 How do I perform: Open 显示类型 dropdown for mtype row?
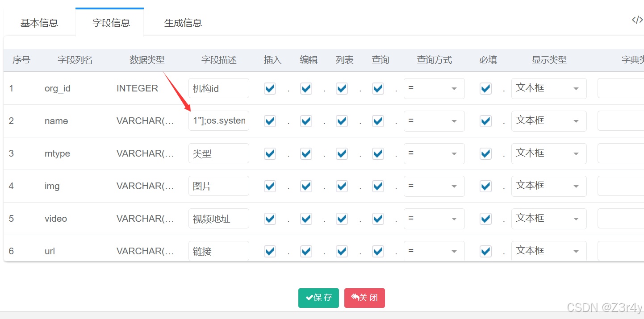click(549, 153)
